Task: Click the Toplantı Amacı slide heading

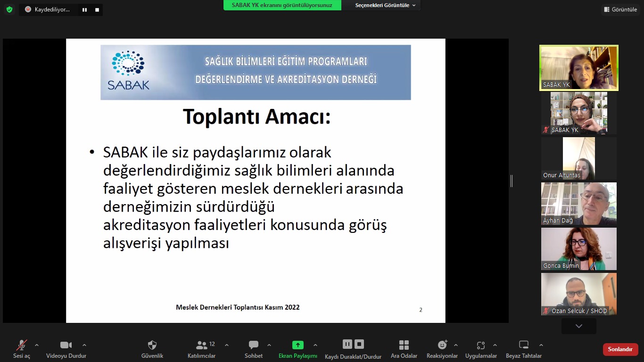Action: [256, 116]
